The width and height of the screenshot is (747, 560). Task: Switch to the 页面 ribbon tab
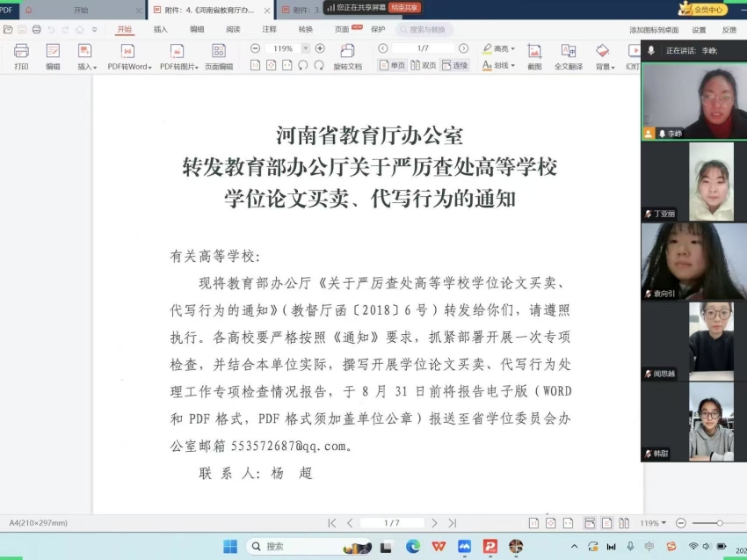pos(342,30)
